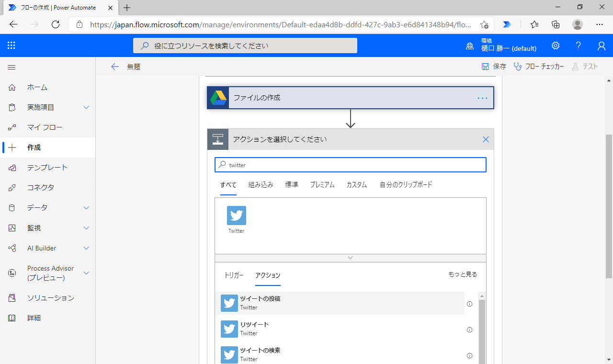Show info for ツイートの投稿 action
Image resolution: width=613 pixels, height=364 pixels.
469,304
